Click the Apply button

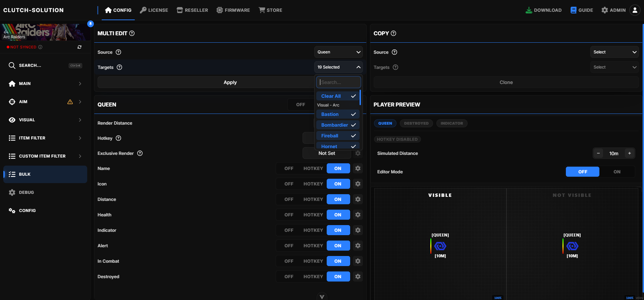coord(230,82)
